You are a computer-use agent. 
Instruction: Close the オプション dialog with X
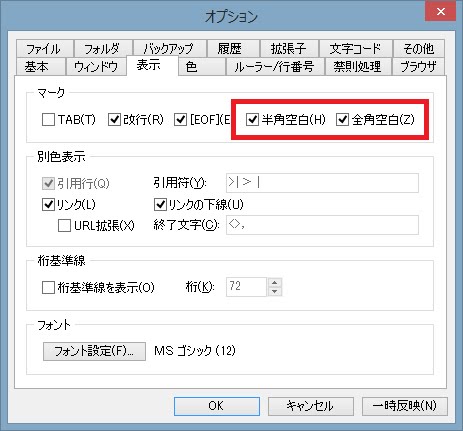[x=440, y=12]
